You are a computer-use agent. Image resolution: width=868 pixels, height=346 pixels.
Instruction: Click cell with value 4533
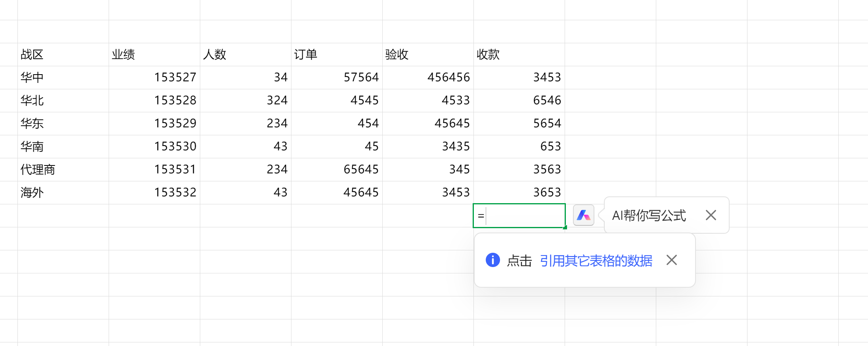click(x=428, y=100)
